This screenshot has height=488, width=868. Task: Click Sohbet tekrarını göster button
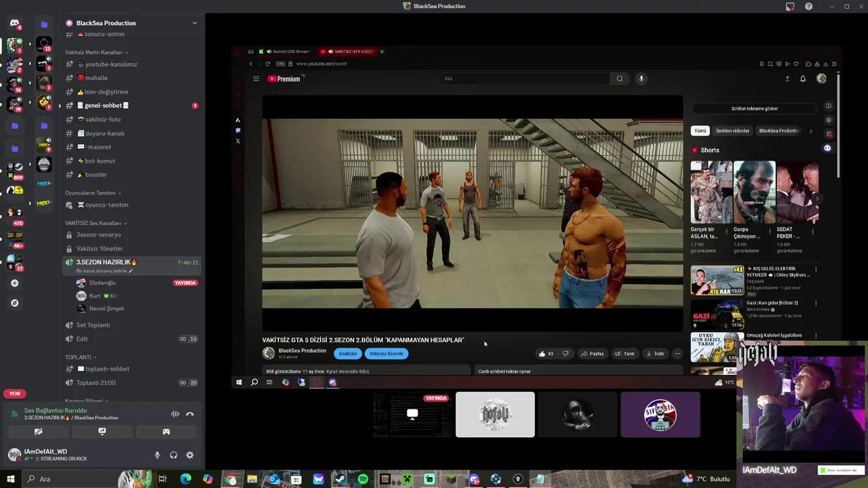(x=754, y=108)
